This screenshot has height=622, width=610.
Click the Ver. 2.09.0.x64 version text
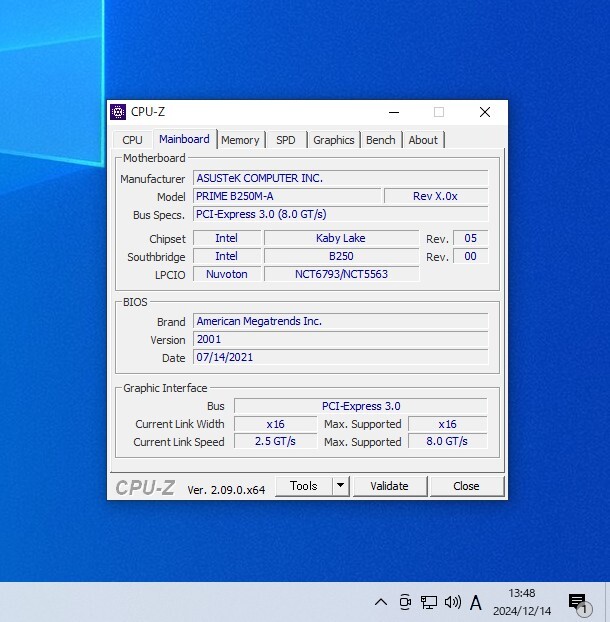coord(226,490)
